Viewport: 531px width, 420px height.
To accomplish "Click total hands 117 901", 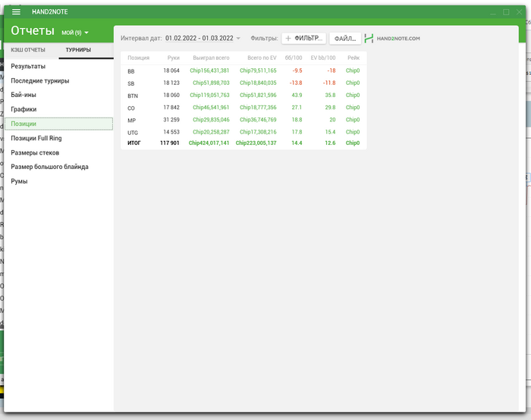I will (x=170, y=143).
